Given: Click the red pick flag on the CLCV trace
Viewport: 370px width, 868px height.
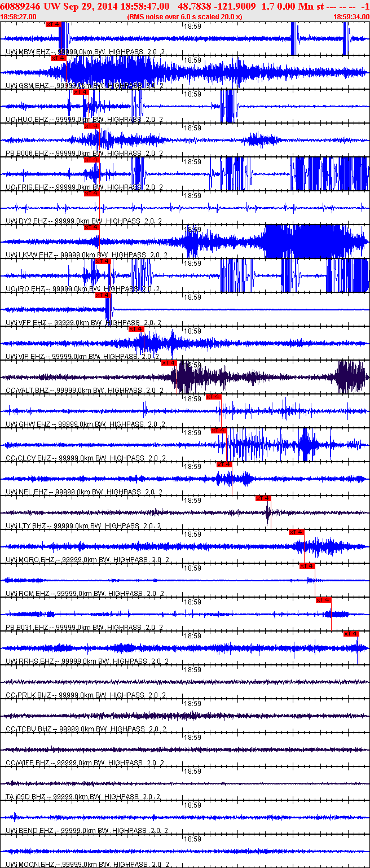Looking at the screenshot, I should click(x=218, y=431).
